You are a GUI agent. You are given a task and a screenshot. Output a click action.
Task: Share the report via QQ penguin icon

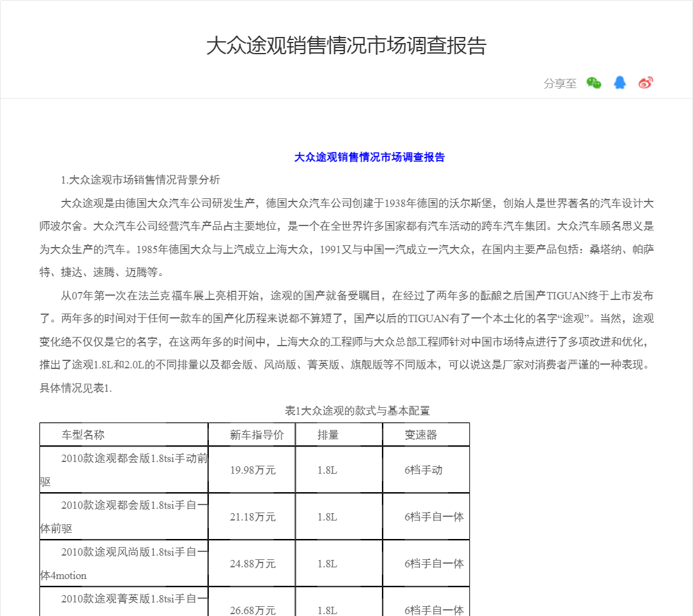pyautogui.click(x=620, y=83)
